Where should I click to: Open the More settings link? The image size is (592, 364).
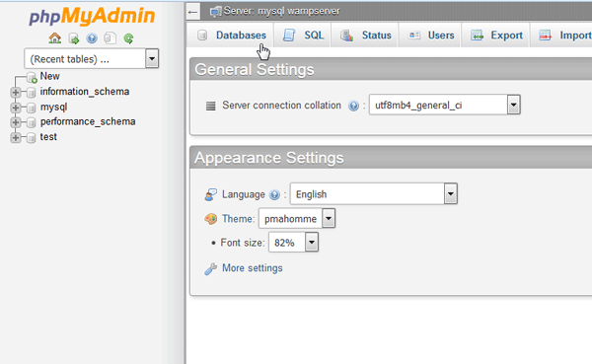point(253,267)
